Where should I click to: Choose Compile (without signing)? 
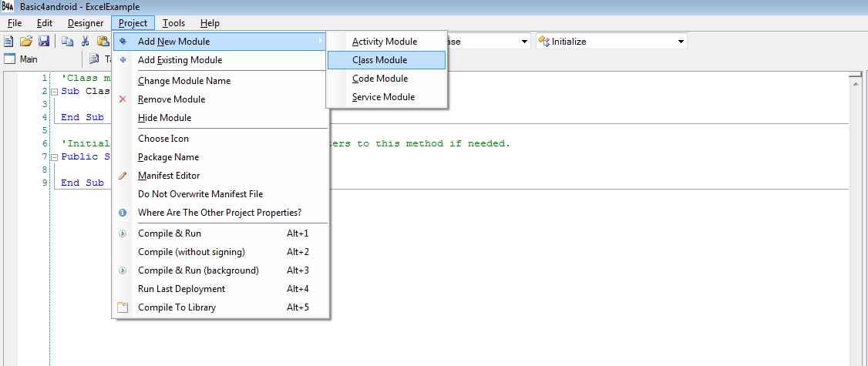[220, 252]
